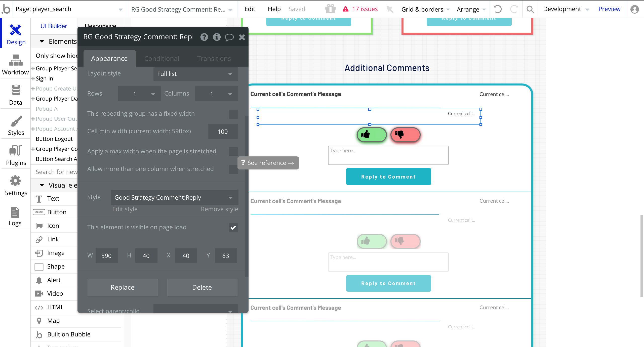The image size is (644, 347).
Task: Open the Workflow tab in the sidebar
Action: (x=15, y=65)
